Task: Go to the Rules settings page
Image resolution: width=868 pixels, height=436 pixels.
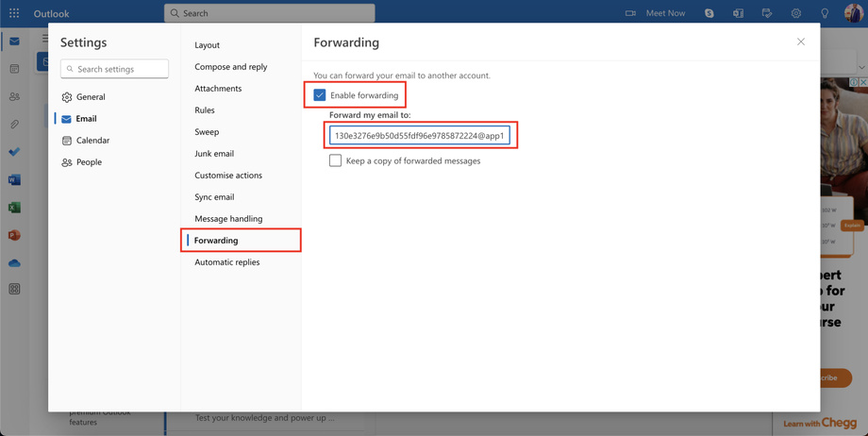Action: click(205, 110)
